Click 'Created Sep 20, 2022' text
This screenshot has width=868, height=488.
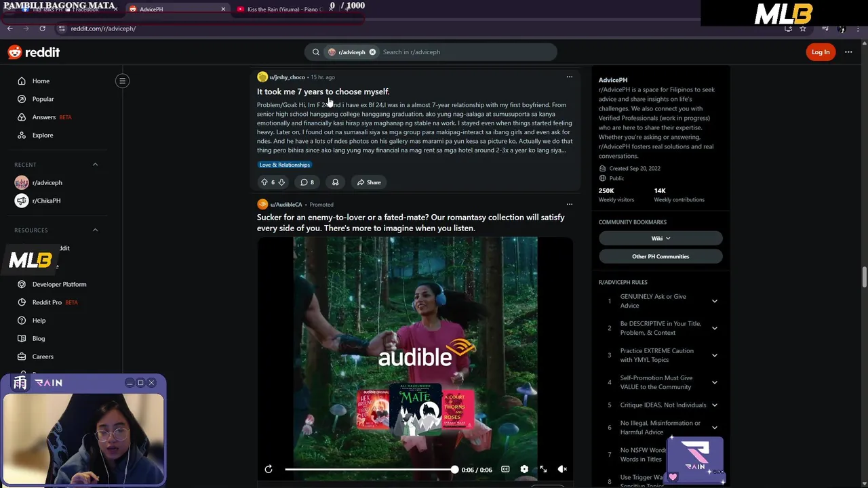point(635,168)
